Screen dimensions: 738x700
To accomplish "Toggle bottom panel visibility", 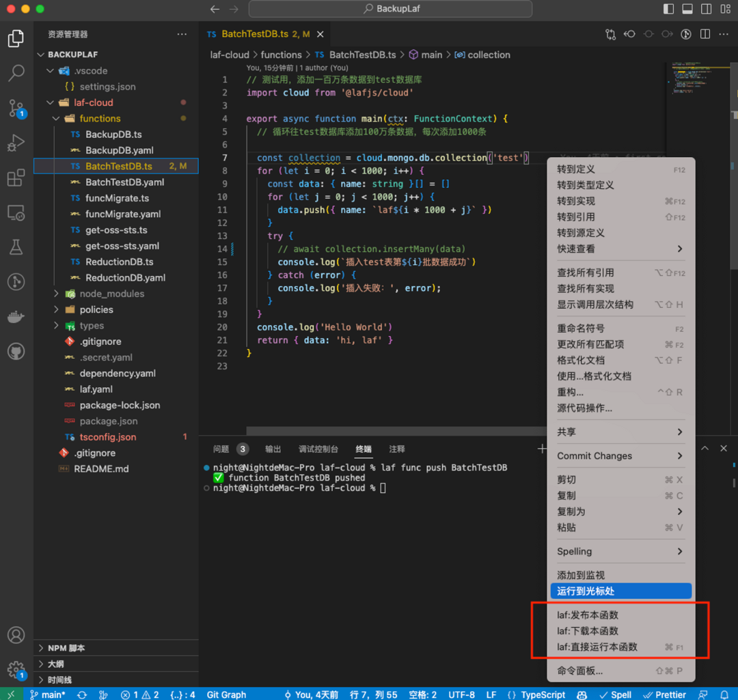I will coord(687,9).
